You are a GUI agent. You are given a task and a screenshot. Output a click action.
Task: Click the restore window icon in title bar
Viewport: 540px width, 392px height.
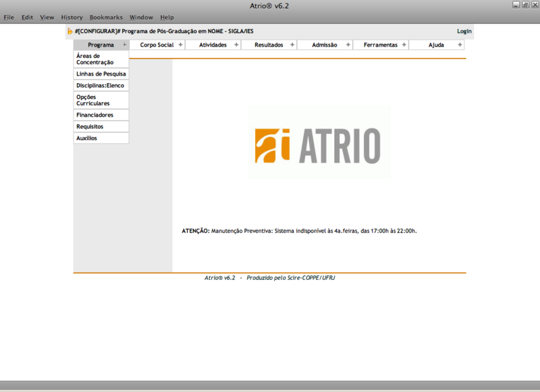[x=525, y=5]
